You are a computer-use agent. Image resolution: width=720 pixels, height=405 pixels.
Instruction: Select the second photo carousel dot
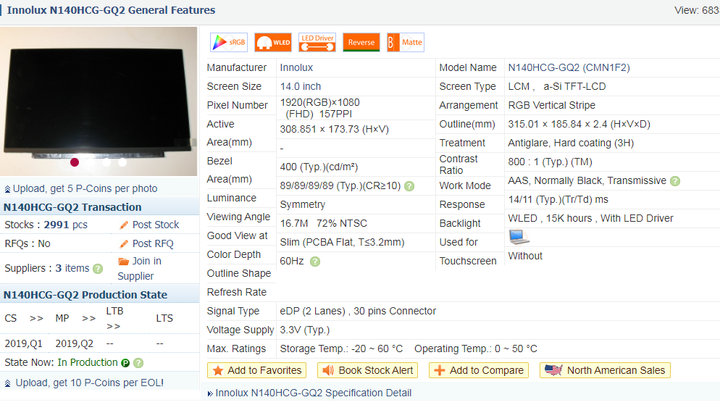coord(90,162)
